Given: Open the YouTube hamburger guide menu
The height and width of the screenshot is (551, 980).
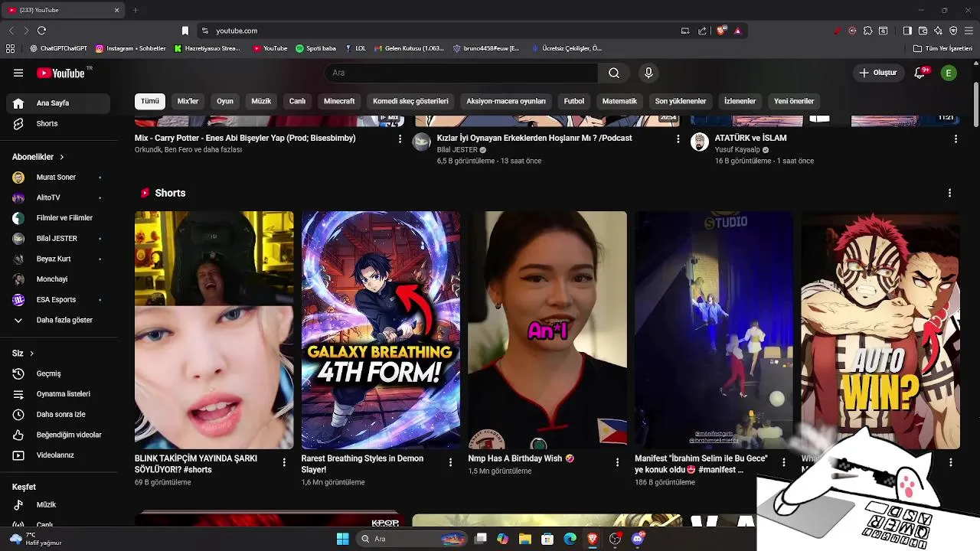Looking at the screenshot, I should (x=18, y=73).
